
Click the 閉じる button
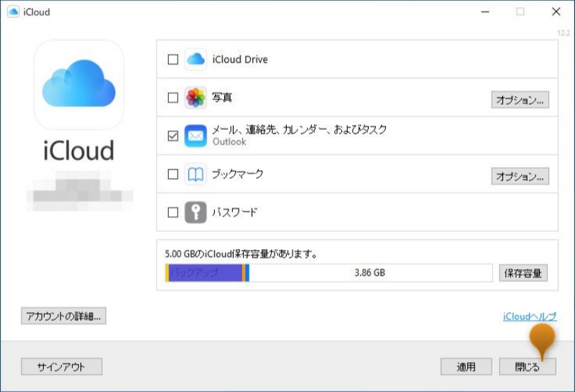point(528,366)
